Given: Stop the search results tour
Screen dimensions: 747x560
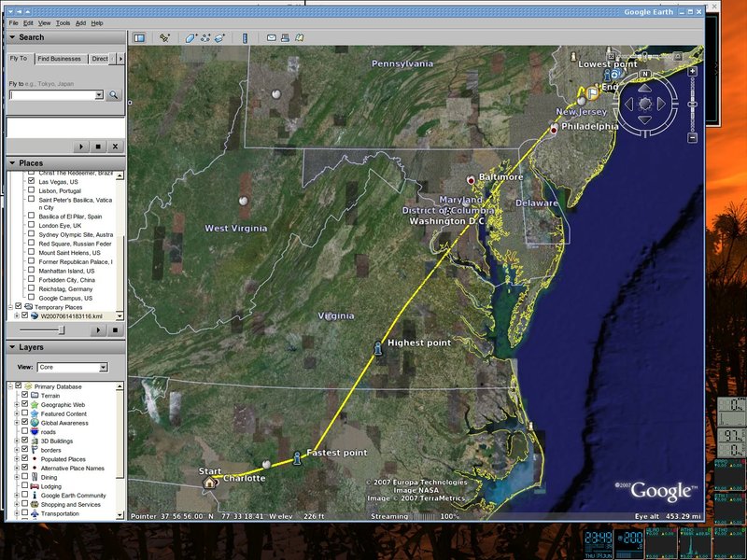Looking at the screenshot, I should pos(98,147).
